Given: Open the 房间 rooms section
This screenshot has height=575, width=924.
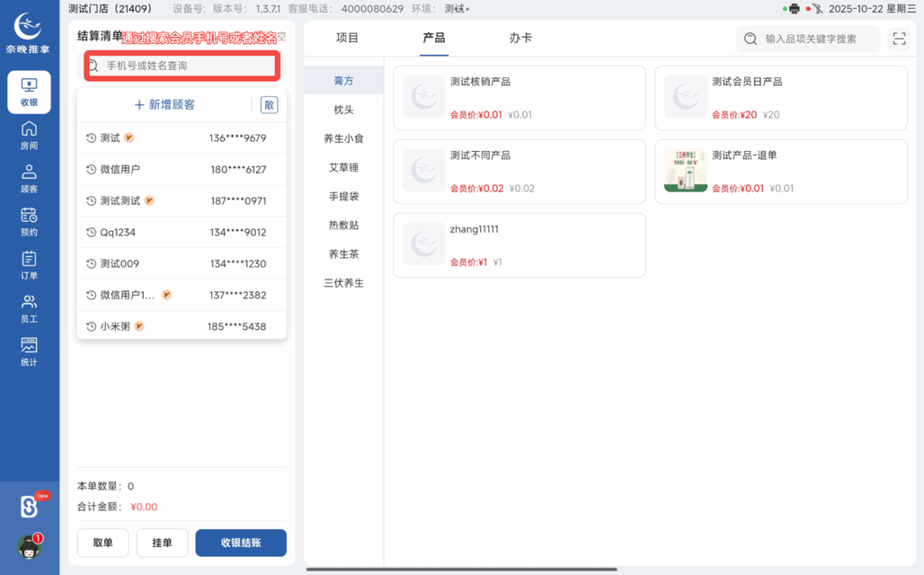Looking at the screenshot, I should [30, 135].
